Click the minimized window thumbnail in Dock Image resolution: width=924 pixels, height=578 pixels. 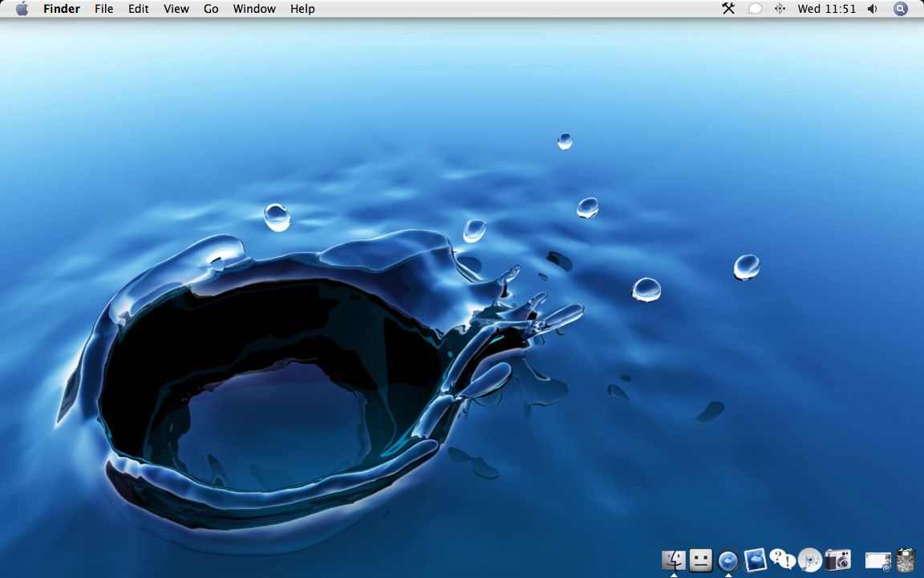click(878, 561)
